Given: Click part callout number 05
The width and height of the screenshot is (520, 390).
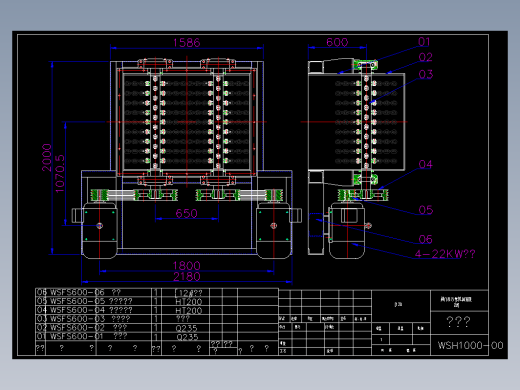Looking at the screenshot, I should point(426,210).
